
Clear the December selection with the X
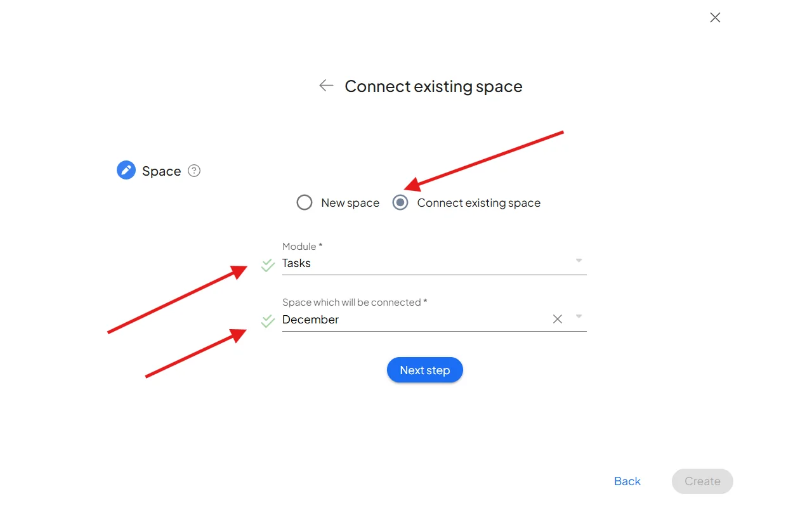click(558, 319)
